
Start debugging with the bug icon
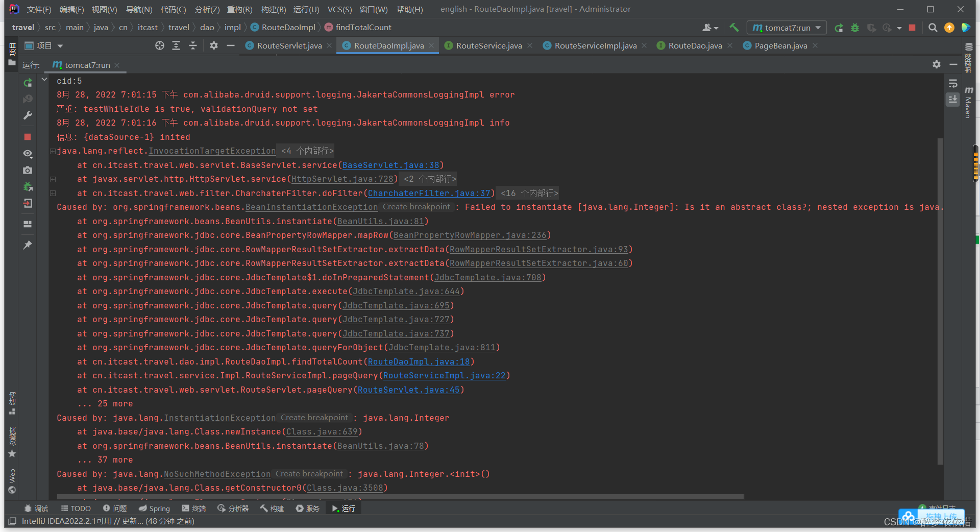point(855,28)
